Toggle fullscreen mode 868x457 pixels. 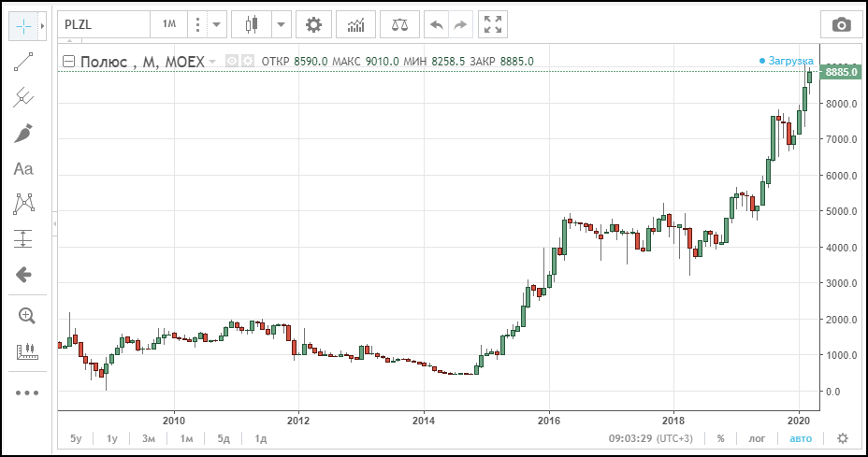pyautogui.click(x=493, y=25)
